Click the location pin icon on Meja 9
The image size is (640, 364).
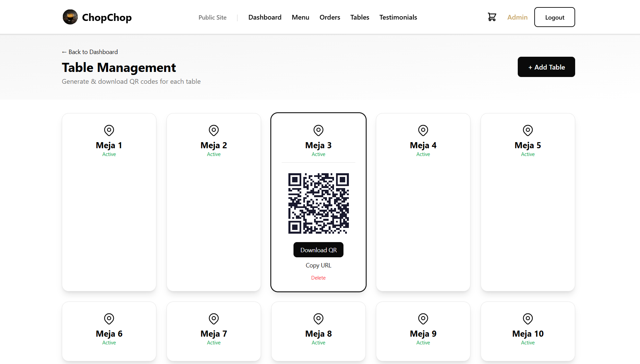[x=423, y=319]
